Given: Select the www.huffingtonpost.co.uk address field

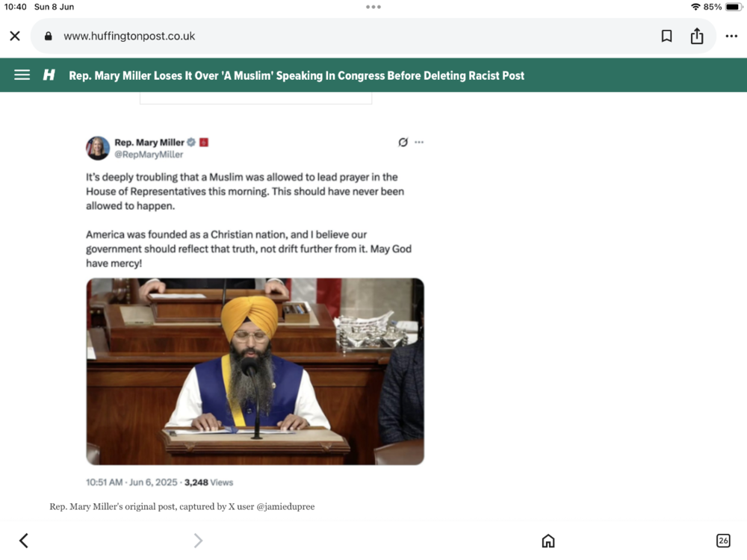Looking at the screenshot, I should point(373,36).
